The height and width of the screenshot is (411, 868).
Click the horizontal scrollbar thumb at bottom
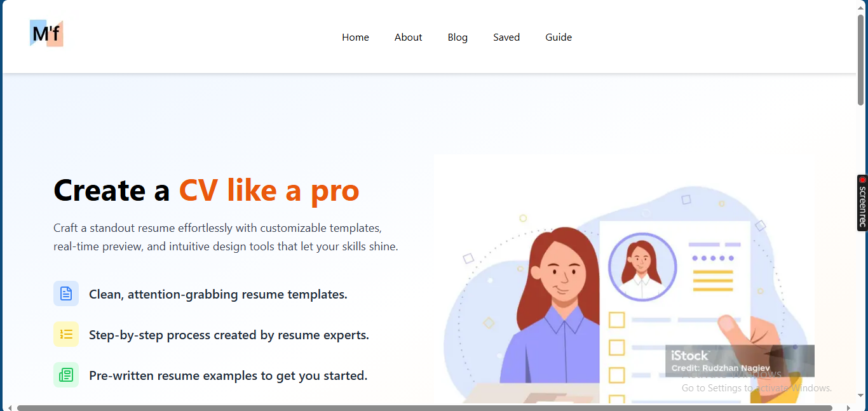click(424, 408)
